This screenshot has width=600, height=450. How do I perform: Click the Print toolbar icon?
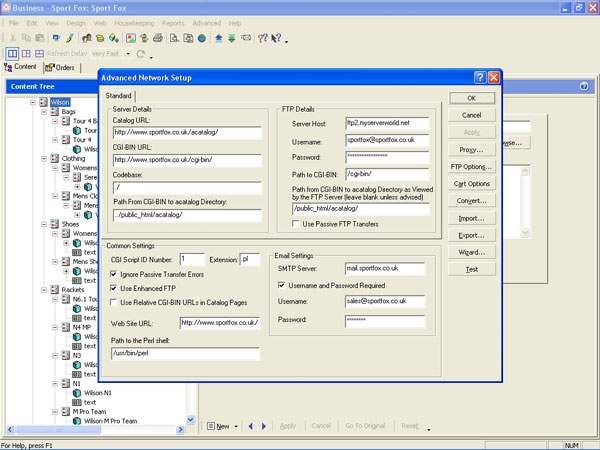point(159,38)
